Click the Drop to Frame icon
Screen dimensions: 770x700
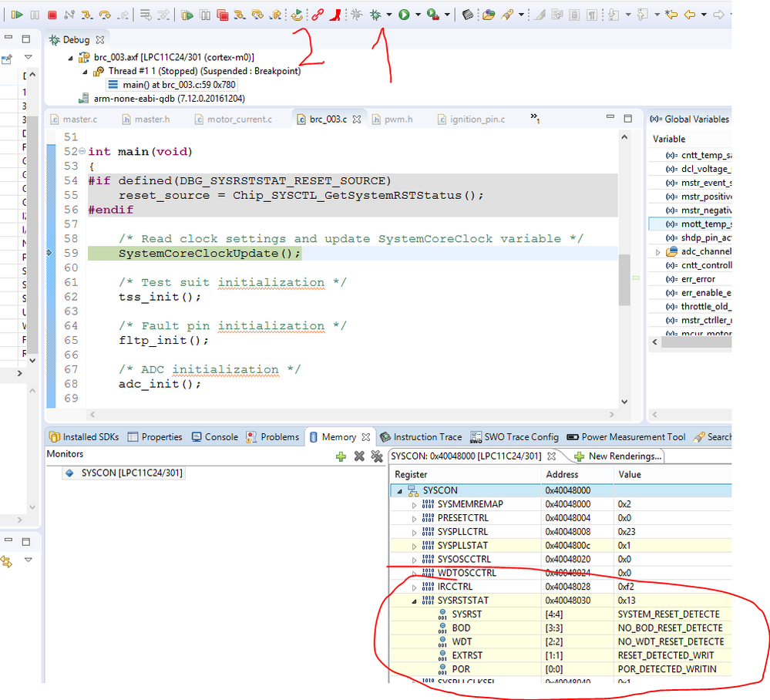146,15
